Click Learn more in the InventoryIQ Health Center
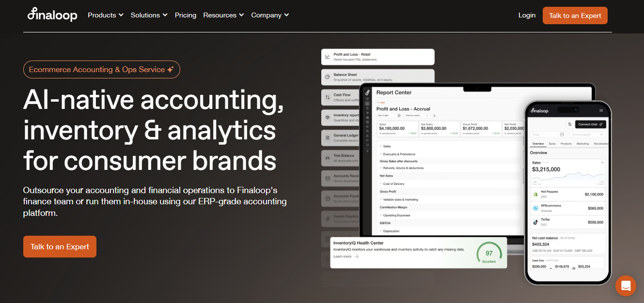Screen dimensions: 644x303 click(346, 257)
